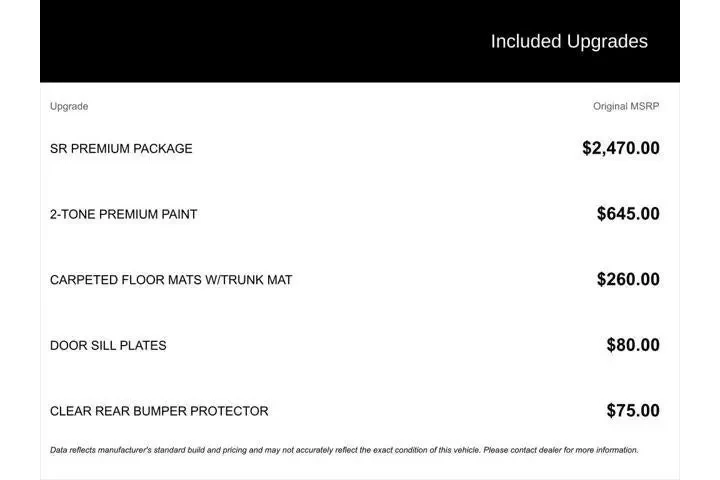Click the Original MSRP column header

pyautogui.click(x=626, y=106)
